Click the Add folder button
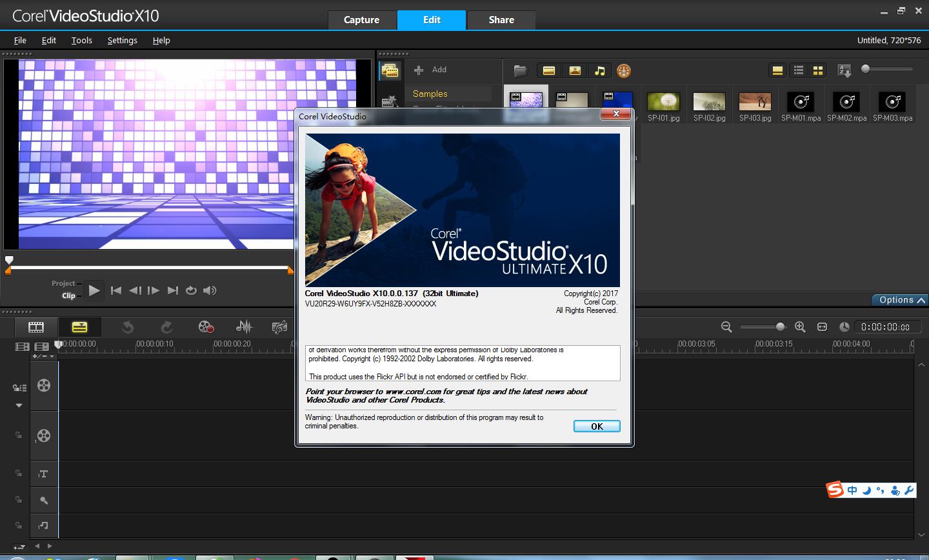This screenshot has width=929, height=560. pyautogui.click(x=431, y=70)
